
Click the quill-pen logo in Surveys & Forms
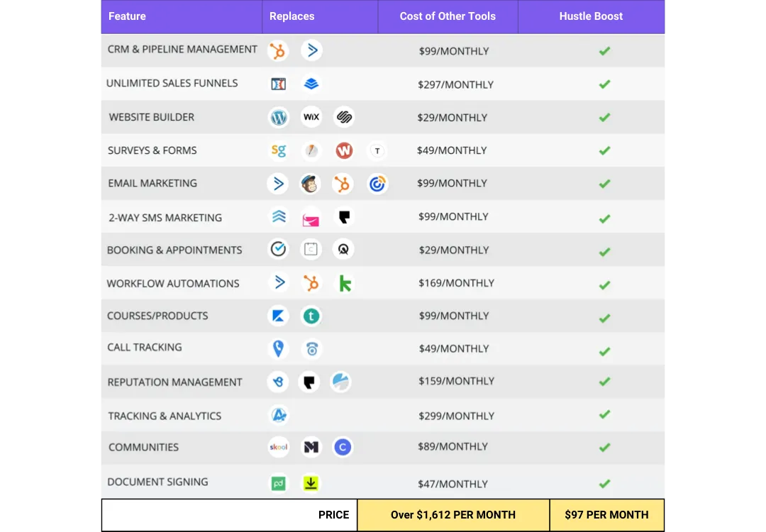pos(311,150)
